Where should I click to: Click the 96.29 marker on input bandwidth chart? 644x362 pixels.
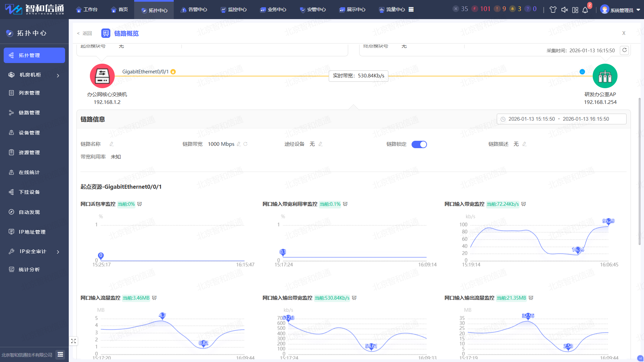tap(608, 221)
